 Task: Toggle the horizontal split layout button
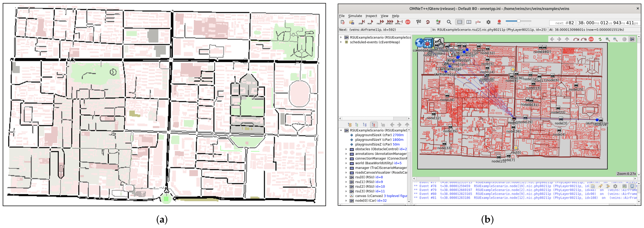click(x=460, y=22)
